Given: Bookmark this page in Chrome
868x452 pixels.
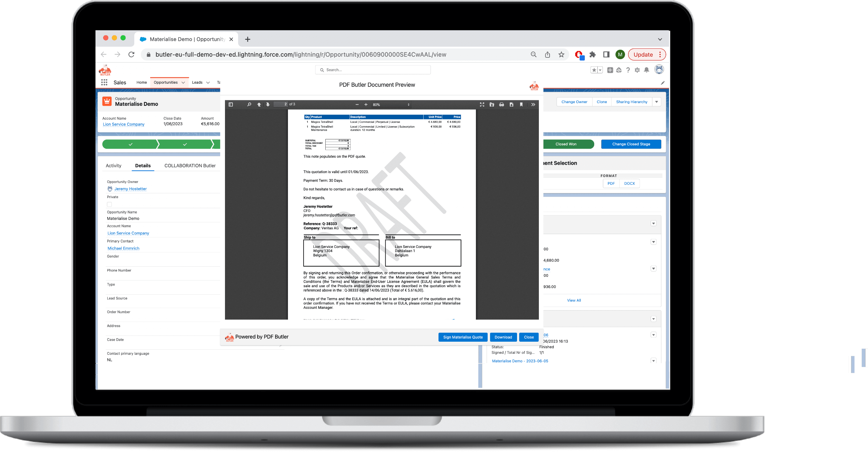Looking at the screenshot, I should [x=561, y=55].
